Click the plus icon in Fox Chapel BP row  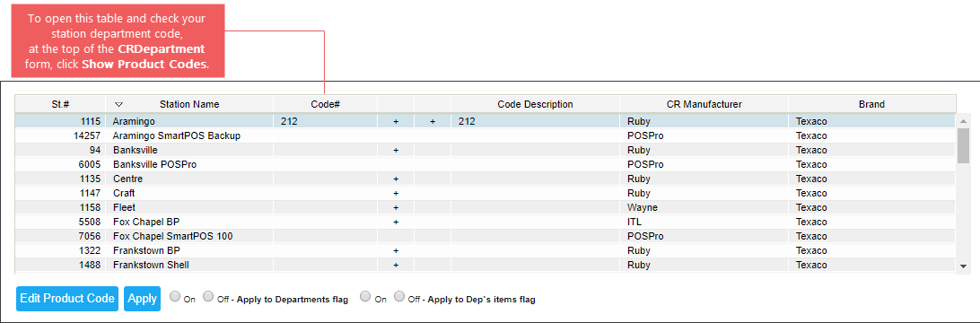(x=396, y=222)
